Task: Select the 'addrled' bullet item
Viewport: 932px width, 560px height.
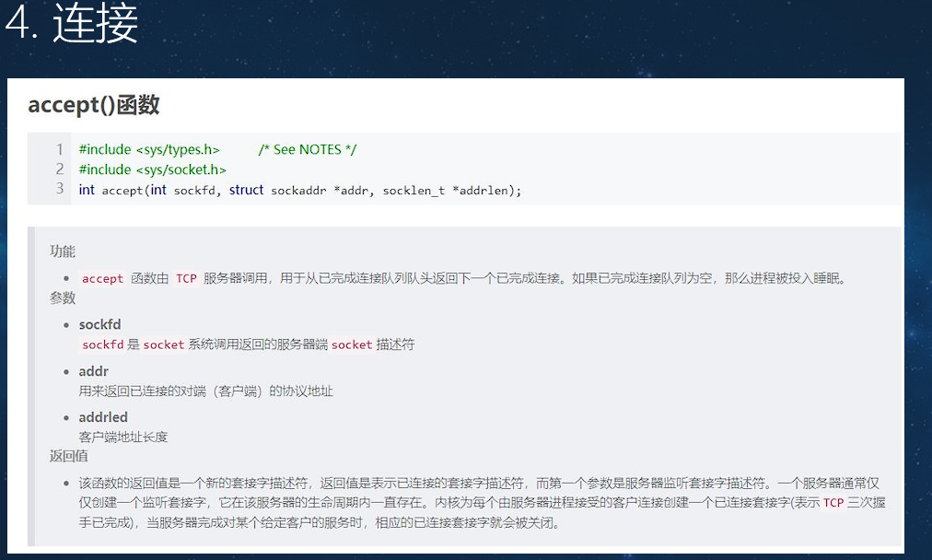Action: pos(103,417)
